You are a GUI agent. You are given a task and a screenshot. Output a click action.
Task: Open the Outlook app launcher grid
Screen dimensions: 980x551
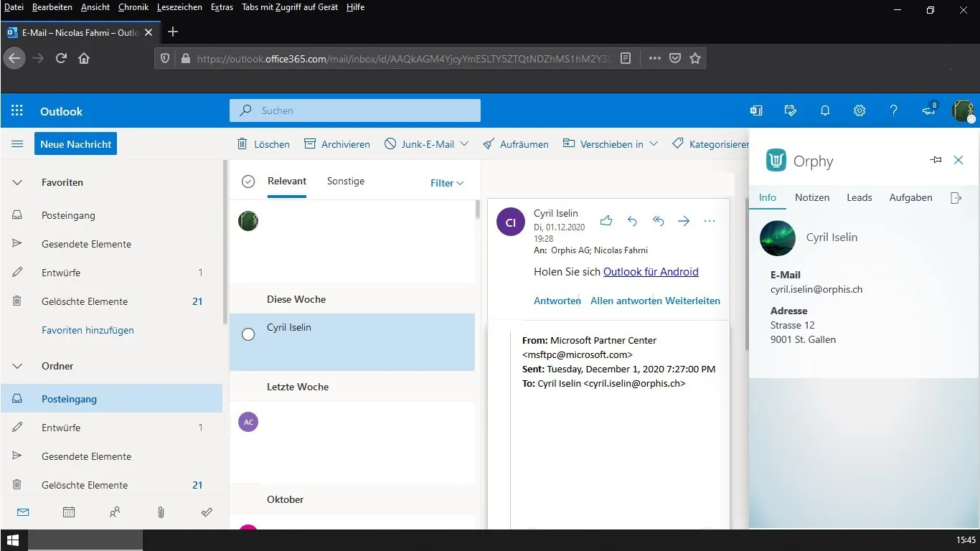pos(17,110)
